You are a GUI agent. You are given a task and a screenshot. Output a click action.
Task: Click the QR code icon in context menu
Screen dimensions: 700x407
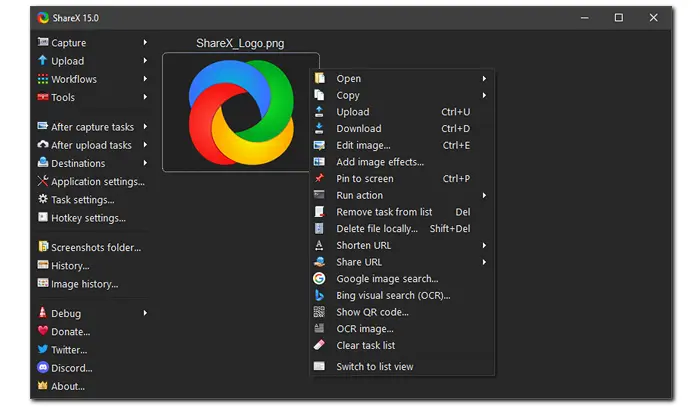[x=319, y=311]
